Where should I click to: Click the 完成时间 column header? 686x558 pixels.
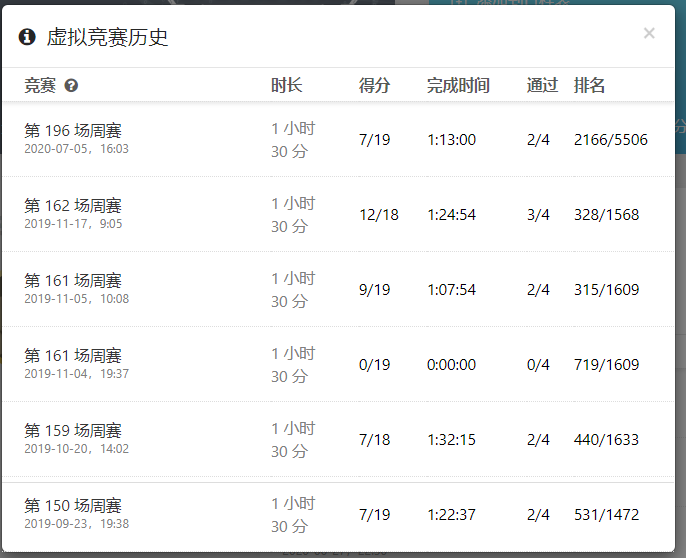pos(458,86)
